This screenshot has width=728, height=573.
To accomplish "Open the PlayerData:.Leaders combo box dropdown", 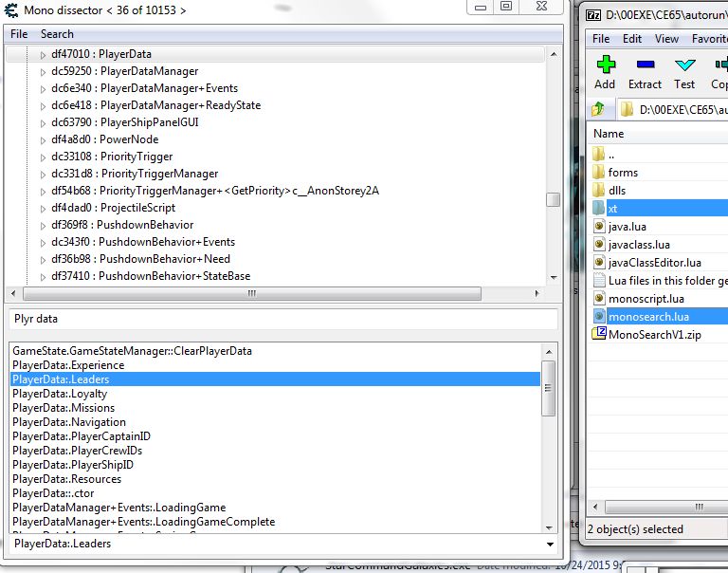I will pos(552,545).
